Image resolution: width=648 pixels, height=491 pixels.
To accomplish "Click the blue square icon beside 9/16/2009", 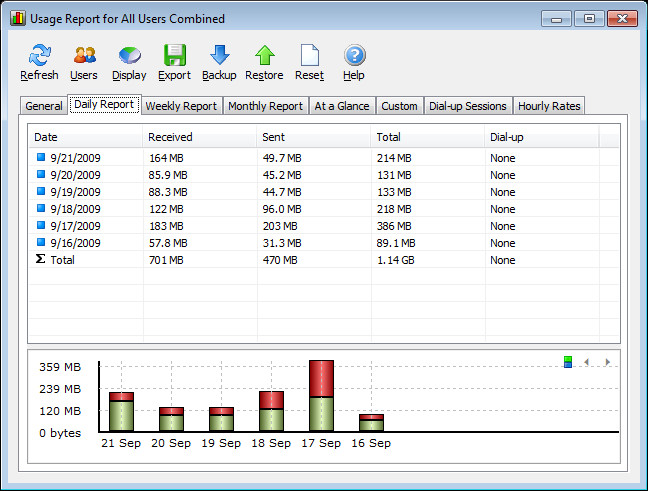I will point(40,242).
